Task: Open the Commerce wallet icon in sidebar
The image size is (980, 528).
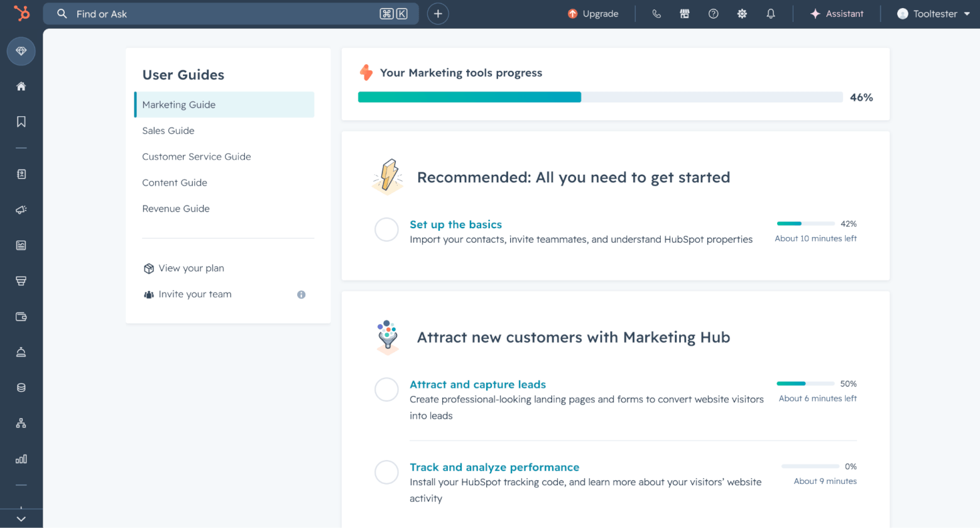Action: [x=21, y=317]
